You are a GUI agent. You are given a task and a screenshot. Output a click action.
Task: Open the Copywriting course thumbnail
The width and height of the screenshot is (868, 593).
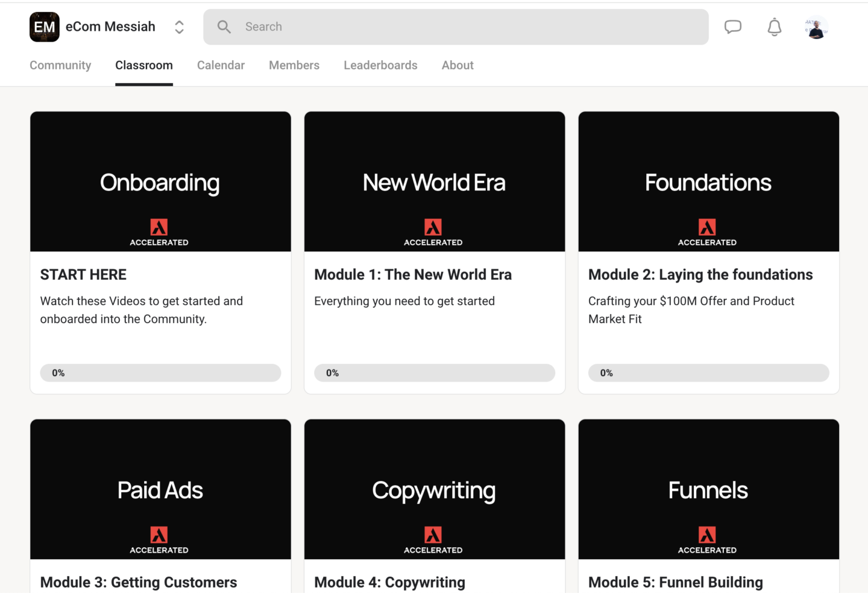click(435, 489)
